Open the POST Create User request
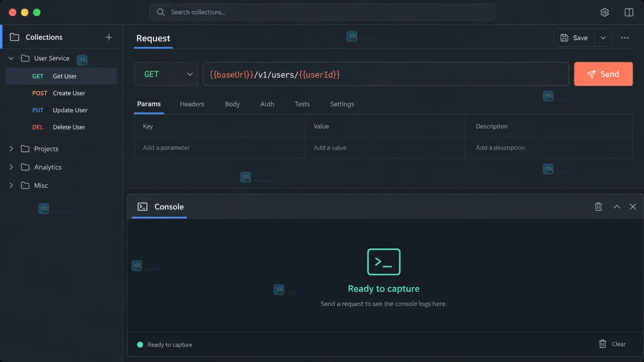The image size is (644, 362). [61, 93]
